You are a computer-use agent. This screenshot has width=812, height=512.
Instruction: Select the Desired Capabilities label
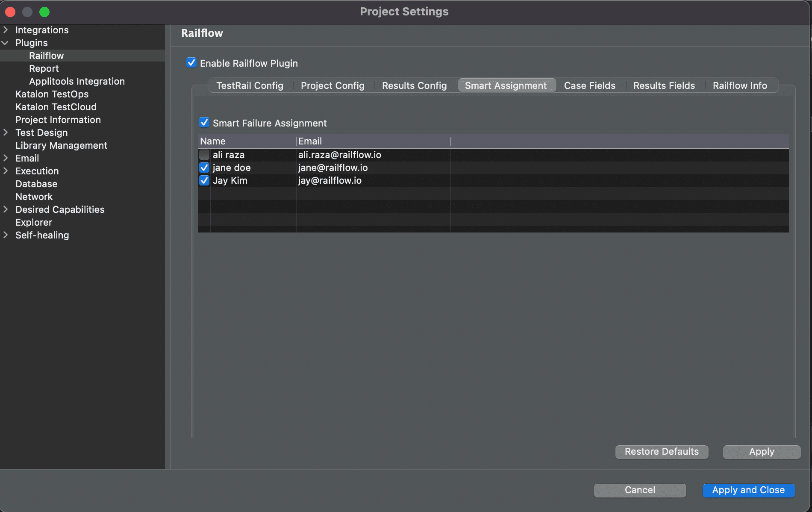[60, 209]
